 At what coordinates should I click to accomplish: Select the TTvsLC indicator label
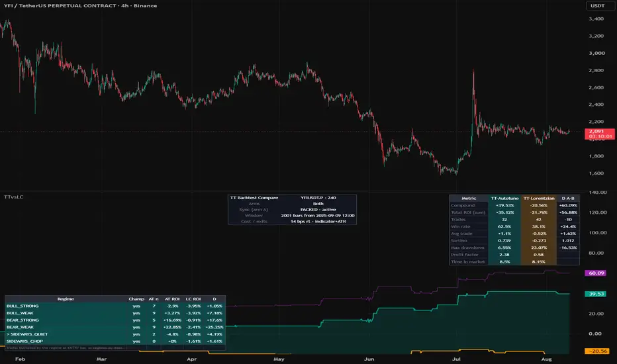click(x=13, y=197)
